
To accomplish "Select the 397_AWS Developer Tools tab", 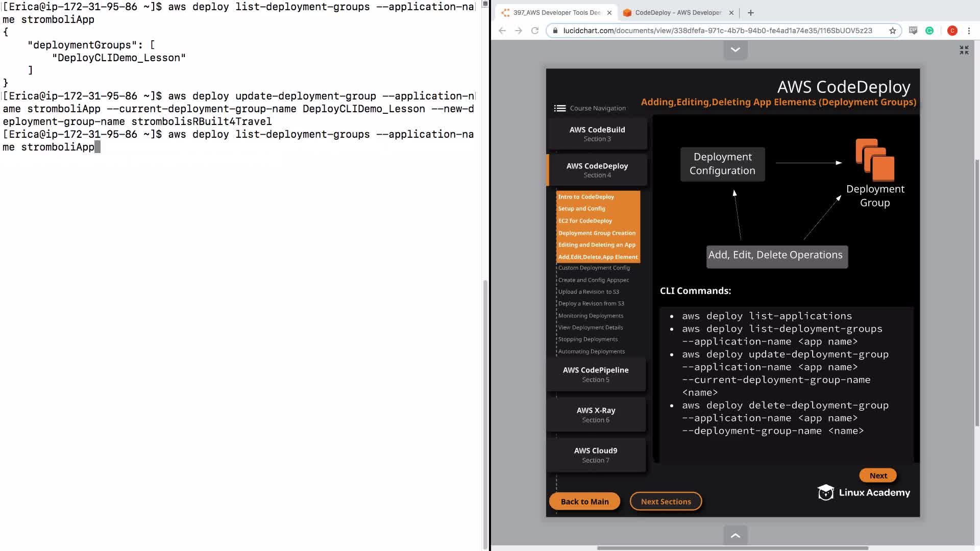I will tap(556, 13).
